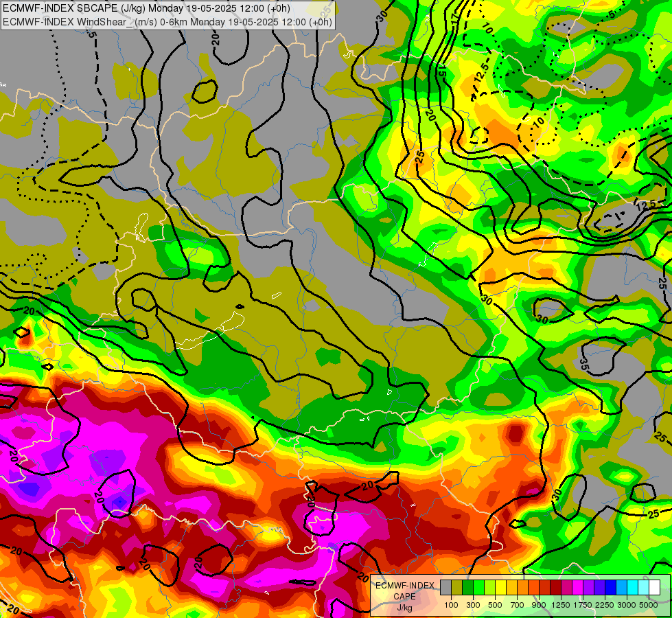This screenshot has width=672, height=618.
Task: Click the legend title ECMWF-INDEX
Action: click(x=405, y=586)
